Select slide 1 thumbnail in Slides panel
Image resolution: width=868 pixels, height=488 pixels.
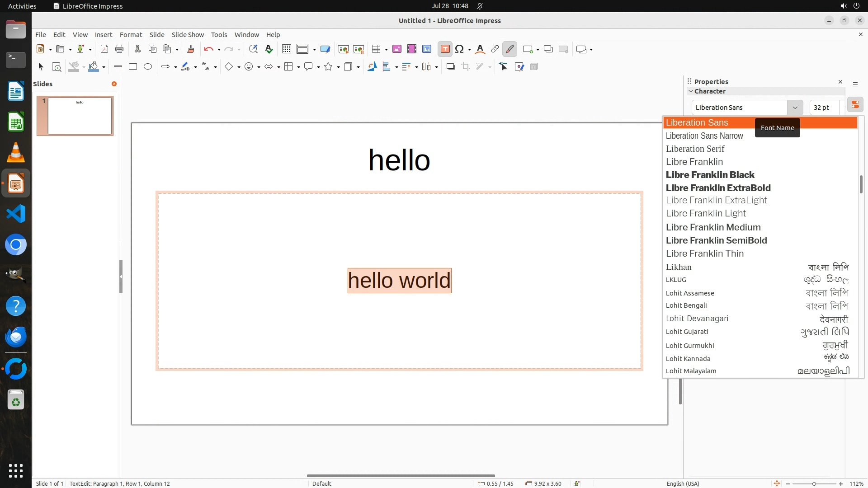coord(80,116)
